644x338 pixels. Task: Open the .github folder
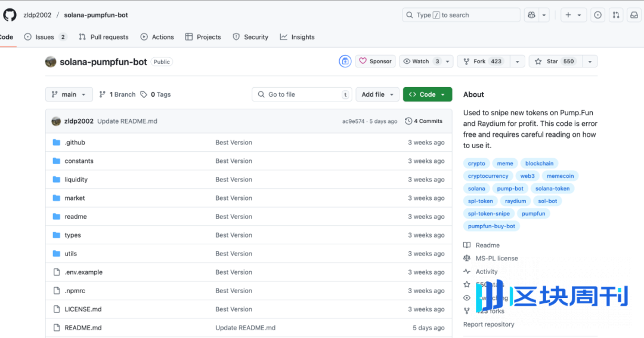click(75, 142)
